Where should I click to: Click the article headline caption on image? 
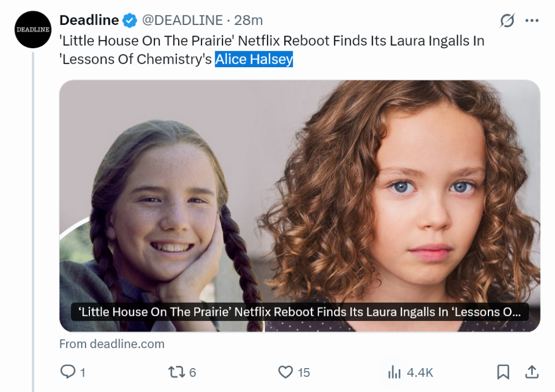click(x=300, y=312)
